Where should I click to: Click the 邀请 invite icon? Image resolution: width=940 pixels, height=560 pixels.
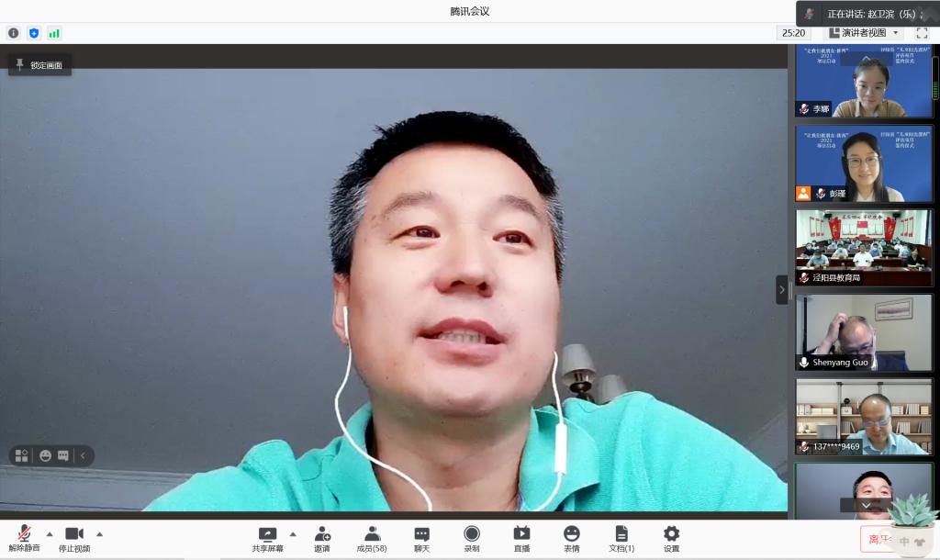[x=322, y=538]
